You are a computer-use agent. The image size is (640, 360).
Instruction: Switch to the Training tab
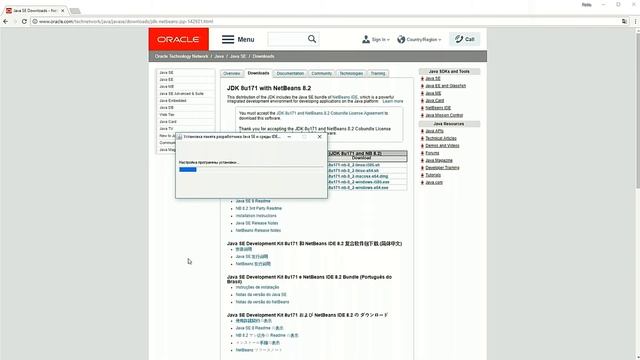point(378,73)
